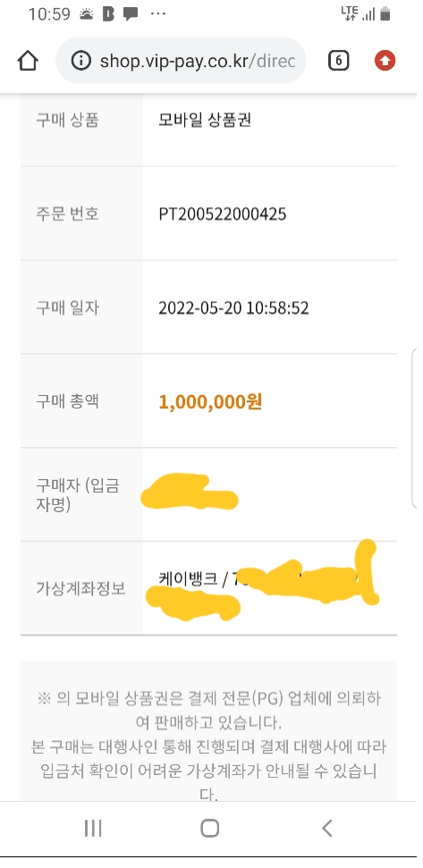Image resolution: width=423 pixels, height=868 pixels.
Task: Tap the browser home icon
Action: (29, 61)
